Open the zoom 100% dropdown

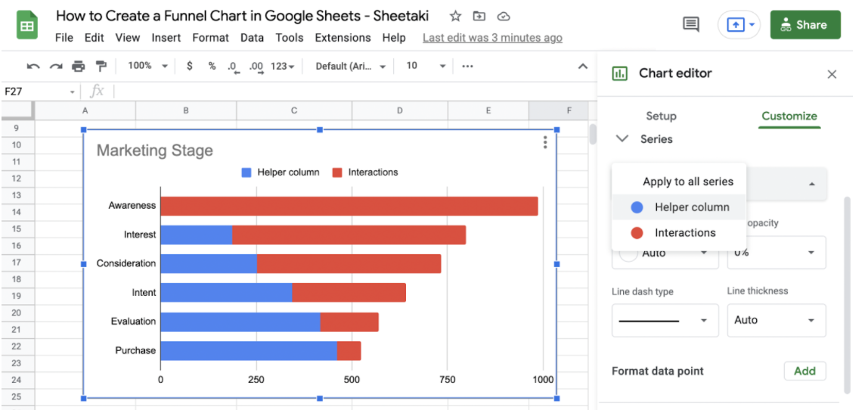click(x=147, y=67)
